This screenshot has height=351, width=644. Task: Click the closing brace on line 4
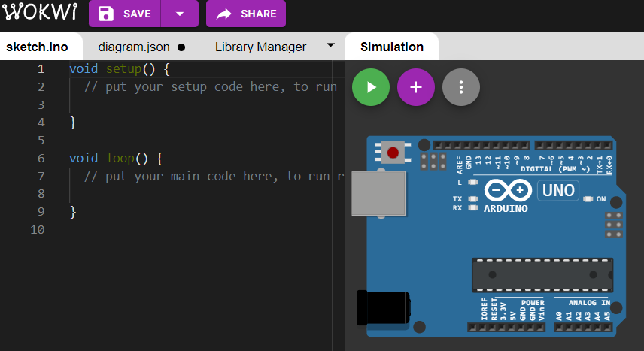coord(73,123)
